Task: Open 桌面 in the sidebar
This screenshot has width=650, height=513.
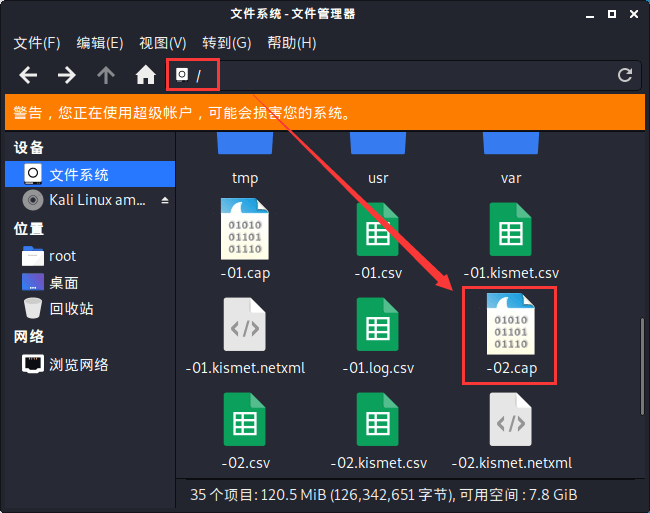Action: [x=90, y=283]
